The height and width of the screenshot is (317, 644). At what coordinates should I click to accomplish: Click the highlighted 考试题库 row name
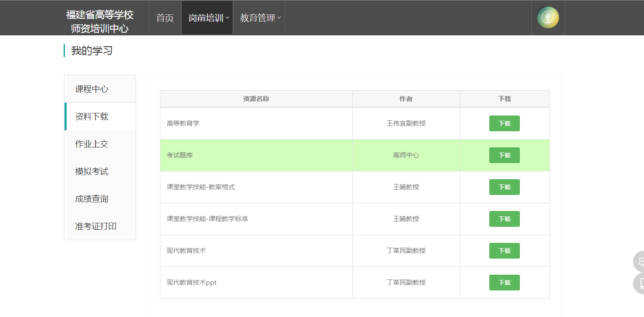180,155
